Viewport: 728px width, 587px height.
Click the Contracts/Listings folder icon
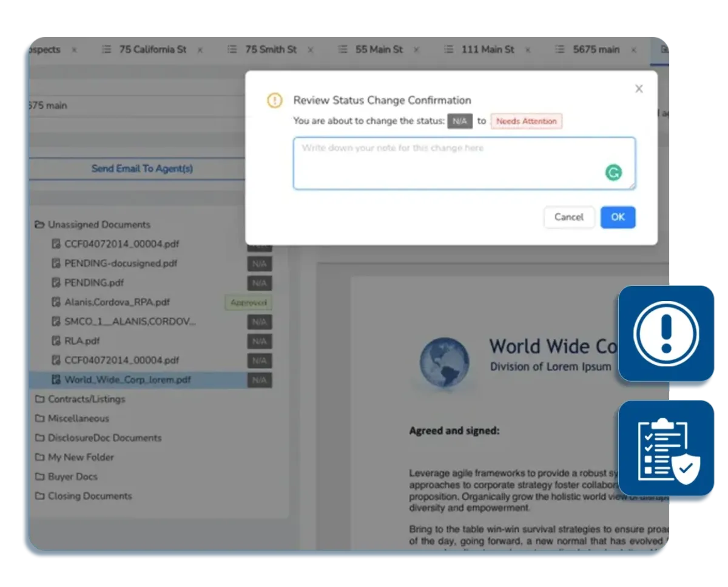[x=40, y=399]
